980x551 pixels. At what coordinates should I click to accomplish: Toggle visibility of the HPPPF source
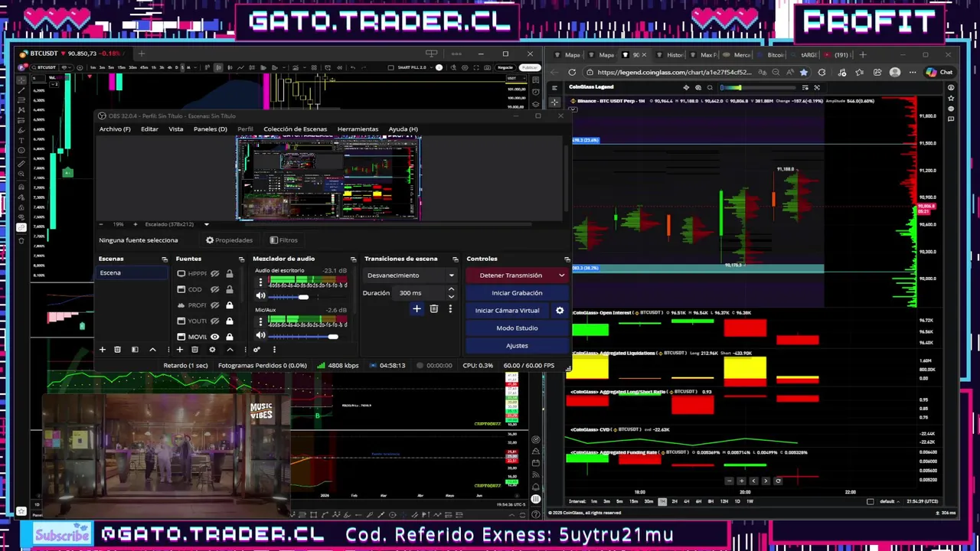coord(215,273)
